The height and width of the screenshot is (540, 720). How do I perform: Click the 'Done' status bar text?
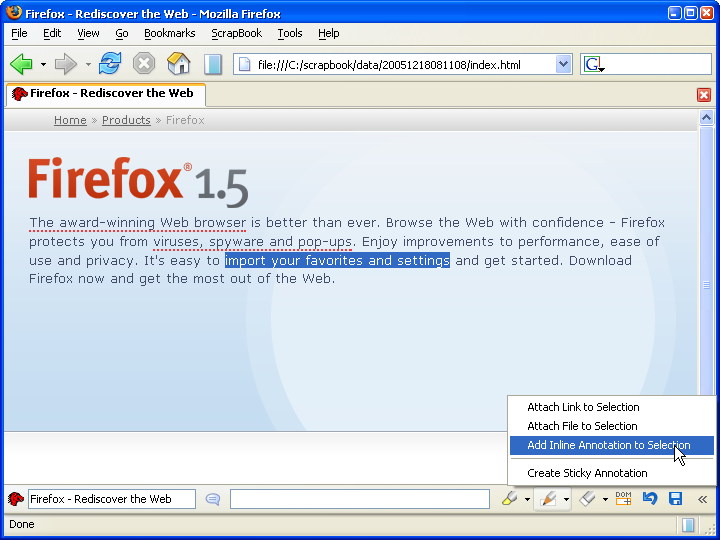click(22, 524)
